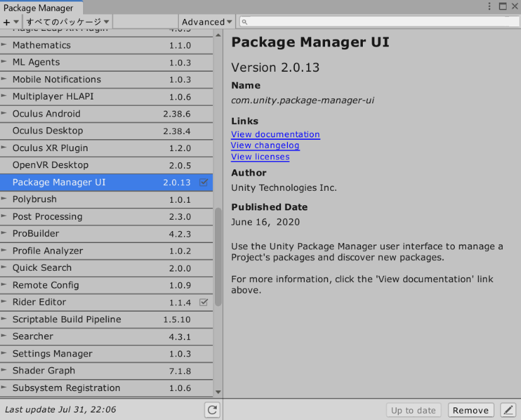Expand the Mathematics package versions arrow

(4, 44)
